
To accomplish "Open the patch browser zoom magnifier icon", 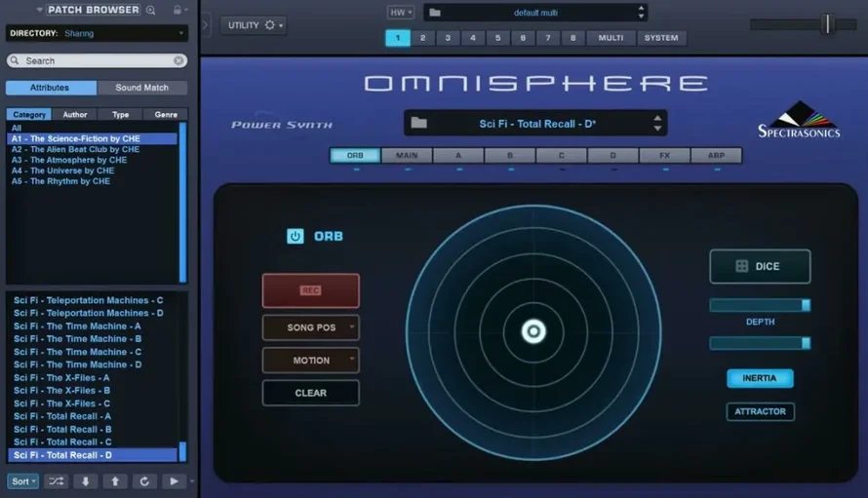I will [x=150, y=10].
